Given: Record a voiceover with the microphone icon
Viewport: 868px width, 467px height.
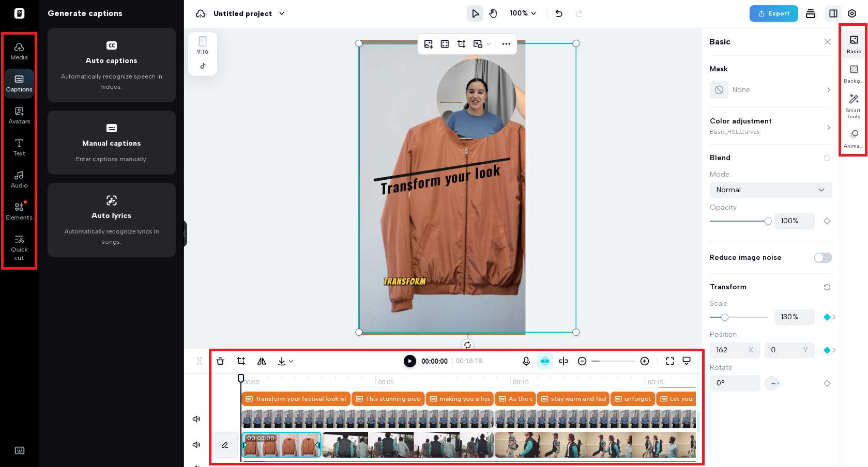Looking at the screenshot, I should (526, 361).
